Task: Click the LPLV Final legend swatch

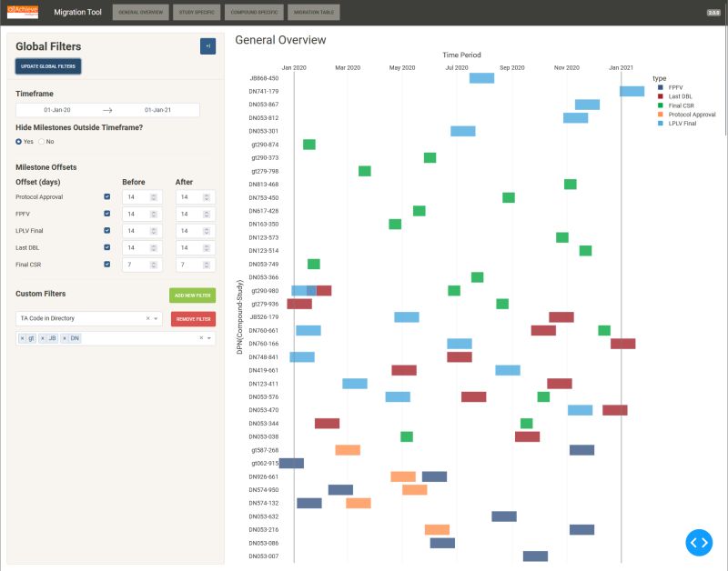Action: tap(661, 123)
